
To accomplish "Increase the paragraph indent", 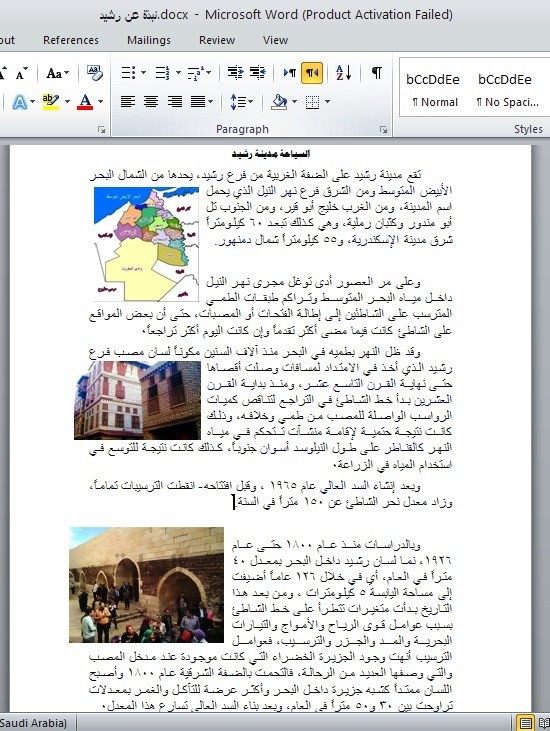I will pos(257,73).
